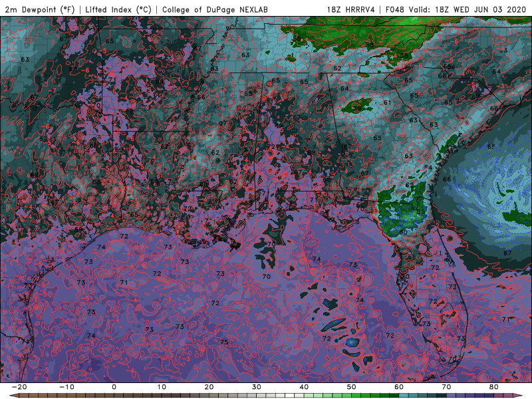
Task: Click the '75' dewpoint value in the Gulf
Action: [x=224, y=342]
